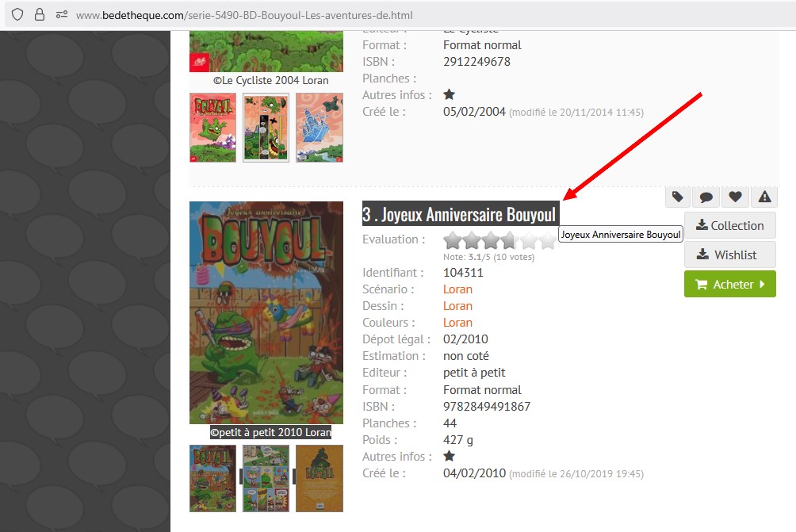Click the editor value petit à petit
The width and height of the screenshot is (796, 532).
click(x=474, y=373)
